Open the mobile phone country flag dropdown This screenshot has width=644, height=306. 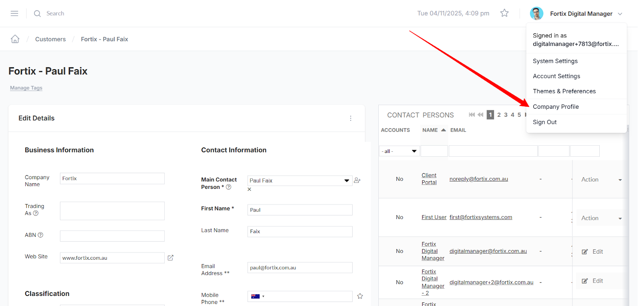(258, 296)
